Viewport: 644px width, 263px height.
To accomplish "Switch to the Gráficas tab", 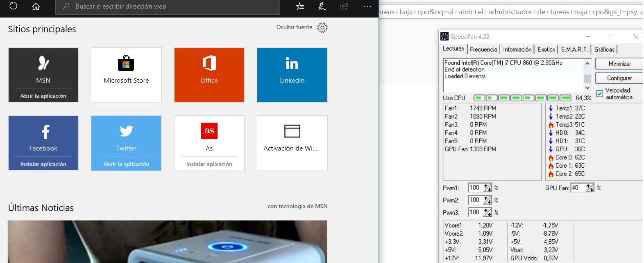I will point(605,49).
